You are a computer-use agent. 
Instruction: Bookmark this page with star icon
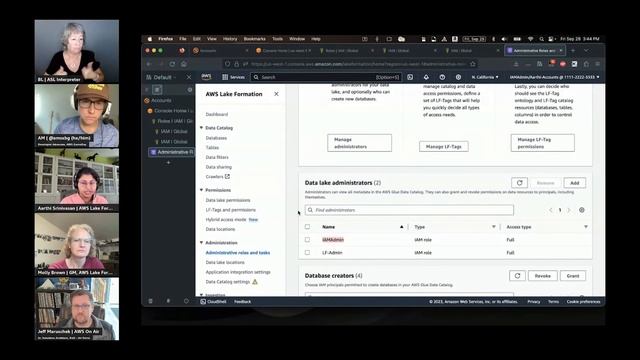coord(473,64)
